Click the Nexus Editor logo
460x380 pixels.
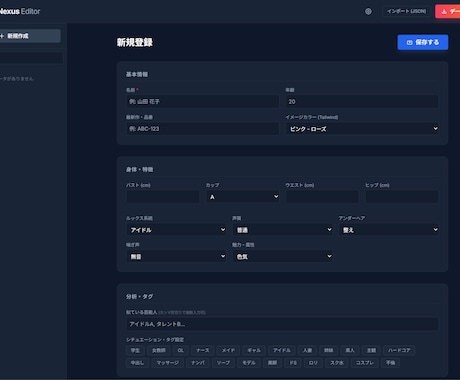[19, 11]
